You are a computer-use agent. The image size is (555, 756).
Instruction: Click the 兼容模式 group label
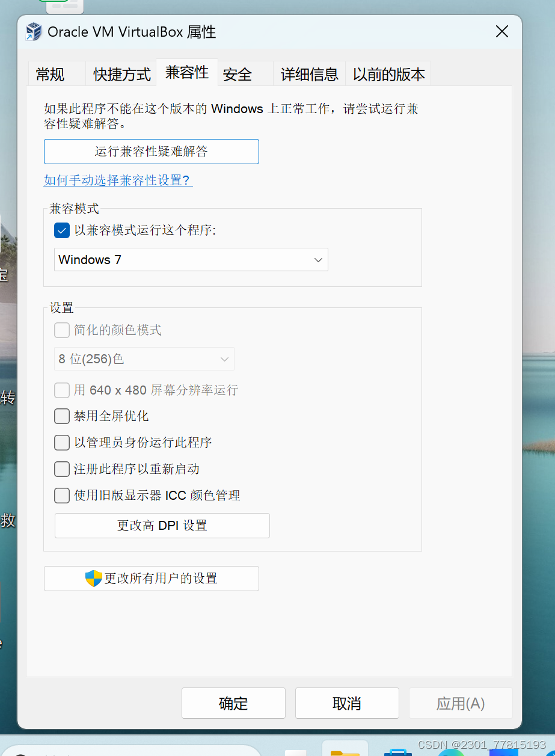coord(74,209)
